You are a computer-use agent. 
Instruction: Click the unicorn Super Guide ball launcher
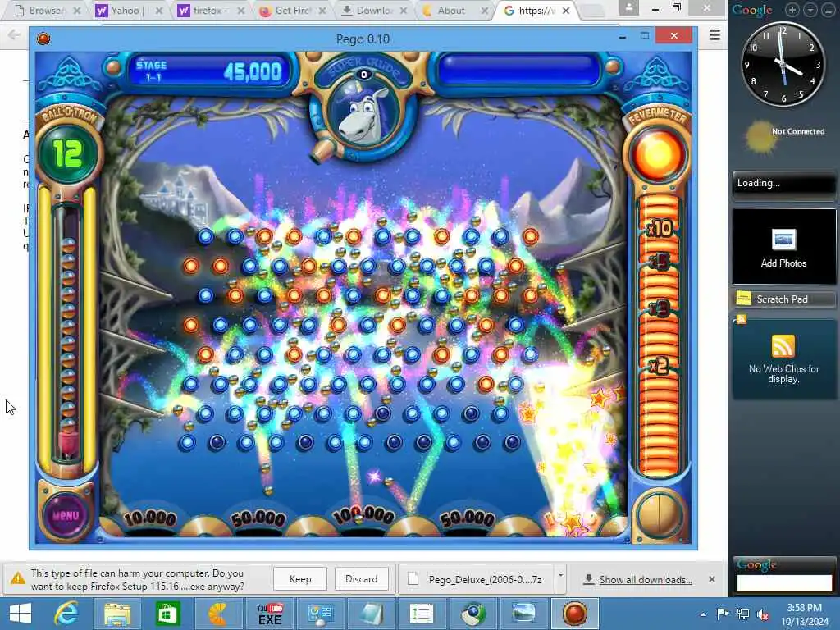[363, 113]
